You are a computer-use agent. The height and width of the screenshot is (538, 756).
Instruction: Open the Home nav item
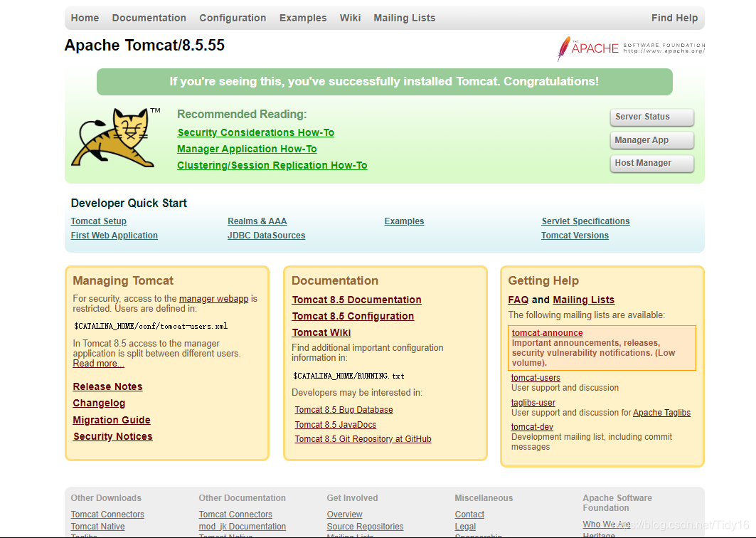point(85,18)
